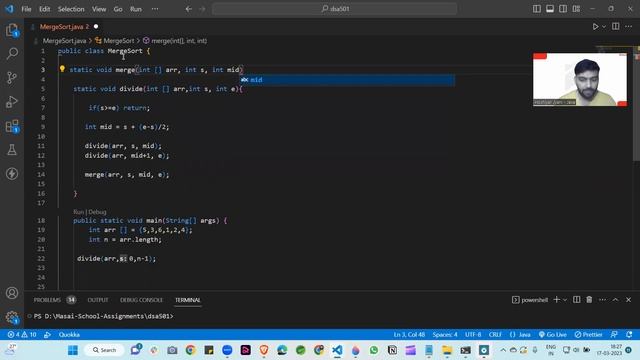Start Go Live server
Screen dimensions: 640x360
tap(553, 335)
